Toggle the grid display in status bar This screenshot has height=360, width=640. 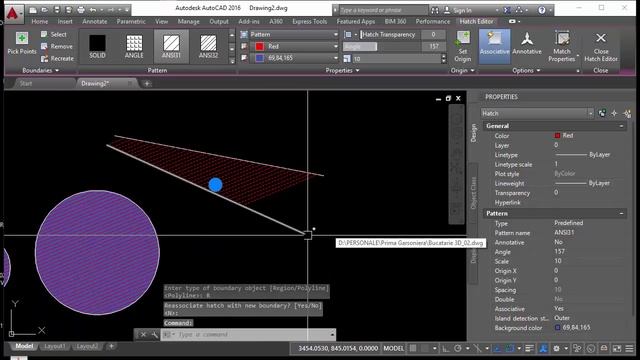coord(413,348)
